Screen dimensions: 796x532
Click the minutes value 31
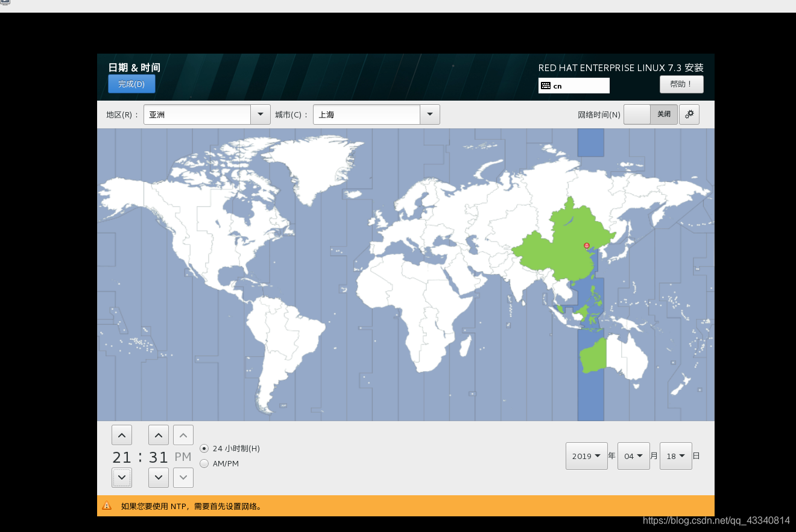coord(159,457)
